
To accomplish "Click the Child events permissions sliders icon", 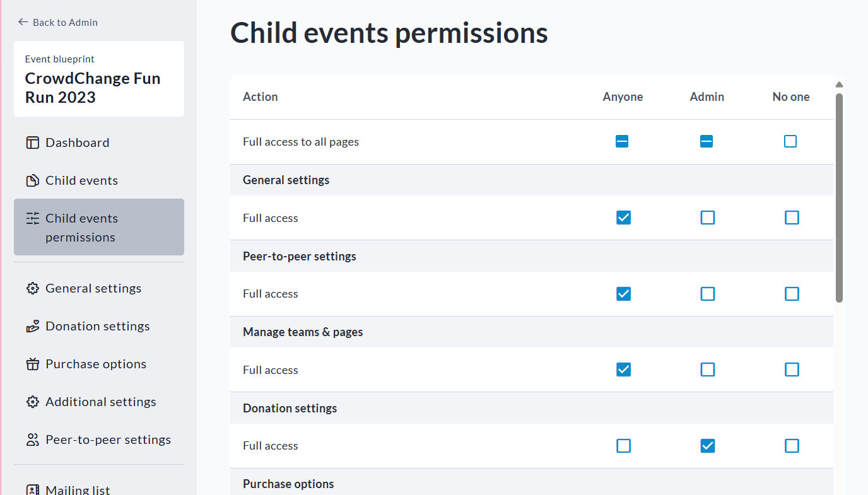I will (x=32, y=218).
